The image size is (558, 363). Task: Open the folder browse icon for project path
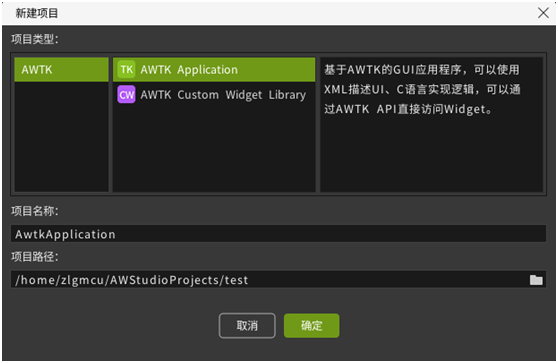coord(536,280)
